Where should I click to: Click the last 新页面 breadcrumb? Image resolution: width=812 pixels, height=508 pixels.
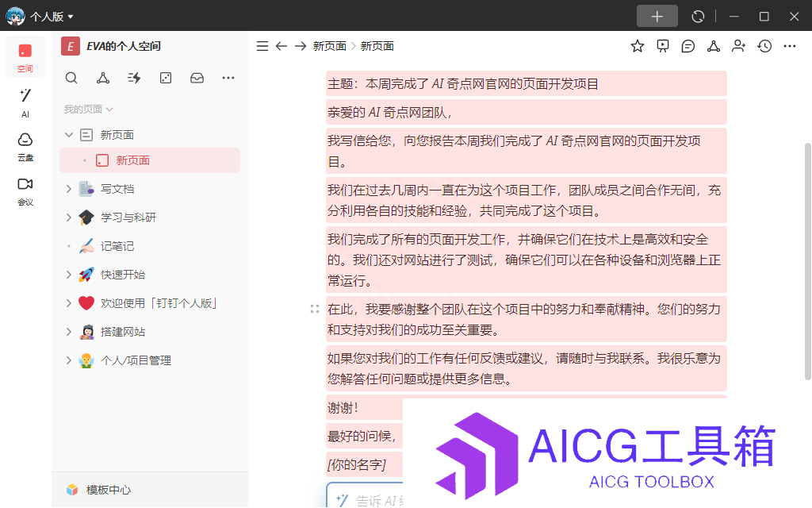[377, 46]
